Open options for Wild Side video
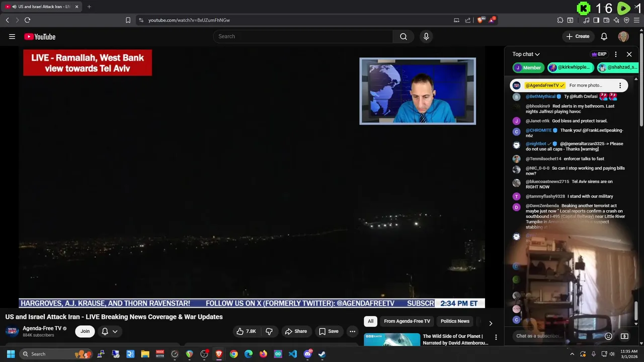Viewport: 644px width, 362px height. [496, 337]
